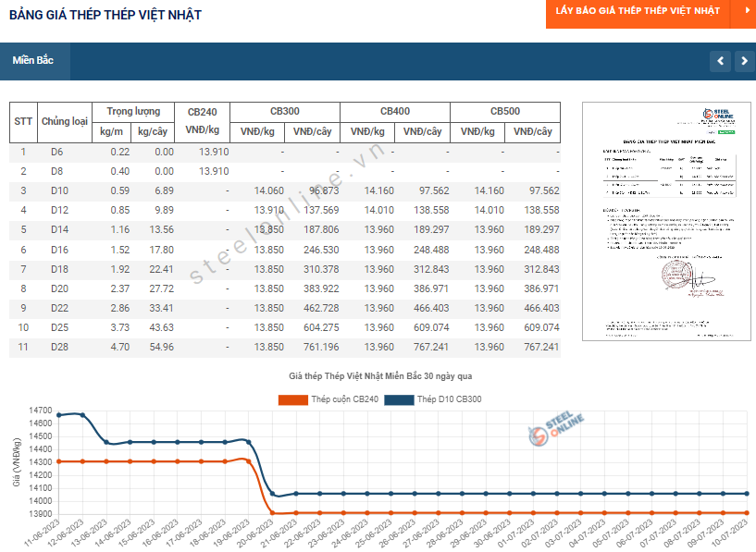
Task: Click the blue D10 CB300 legend color box
Action: 399,399
